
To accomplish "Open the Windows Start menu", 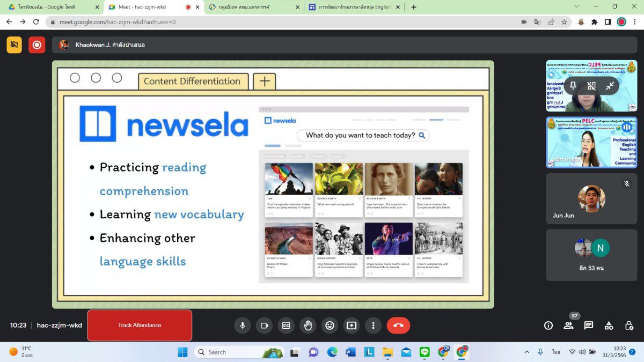I will (182, 352).
